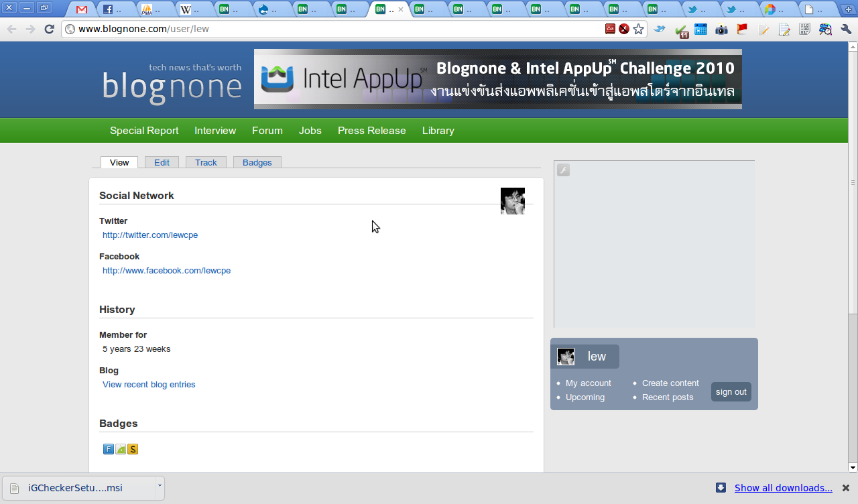This screenshot has height=504, width=858.
Task: Click the red flag extension icon
Action: point(742,29)
